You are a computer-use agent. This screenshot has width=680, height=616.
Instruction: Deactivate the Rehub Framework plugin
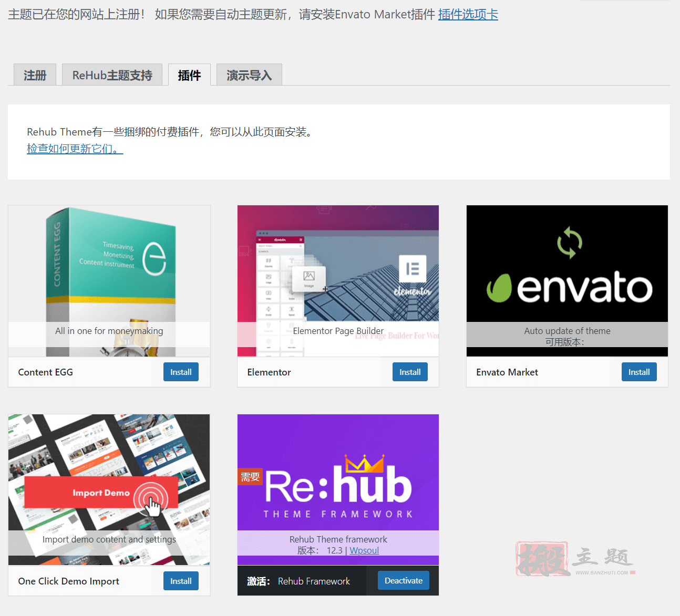(404, 580)
